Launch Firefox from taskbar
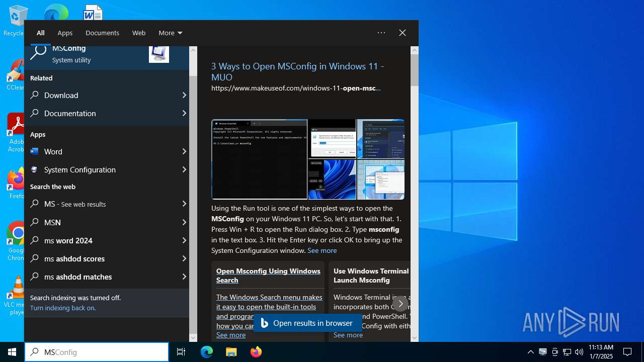This screenshot has width=644, height=362. [x=256, y=352]
